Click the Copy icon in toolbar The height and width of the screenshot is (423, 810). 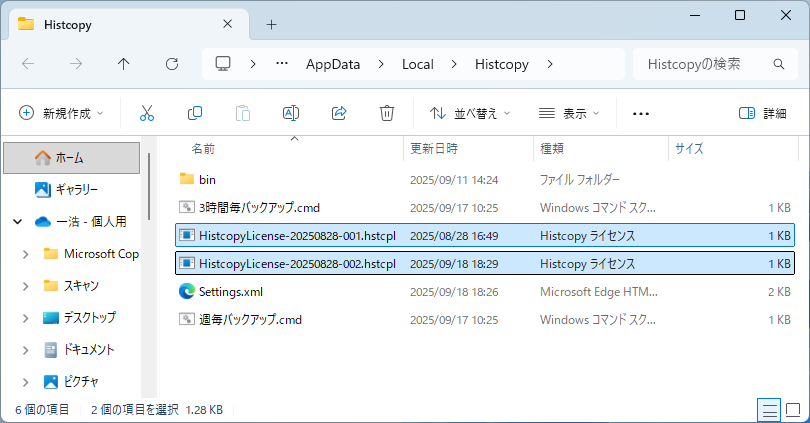click(x=195, y=113)
